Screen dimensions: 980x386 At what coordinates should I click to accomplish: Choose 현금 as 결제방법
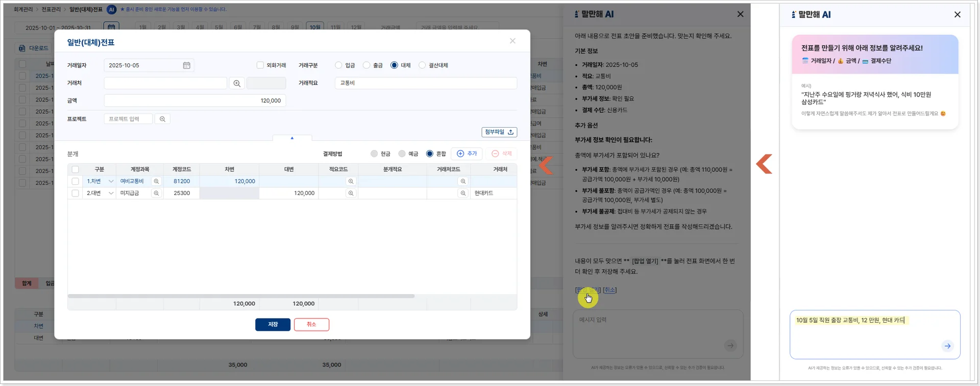click(374, 154)
